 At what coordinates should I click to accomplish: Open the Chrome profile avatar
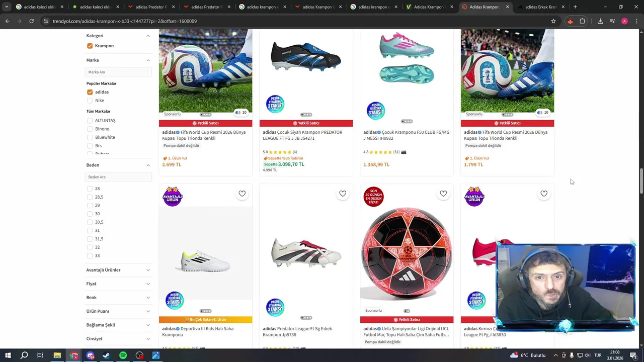pos(624,21)
